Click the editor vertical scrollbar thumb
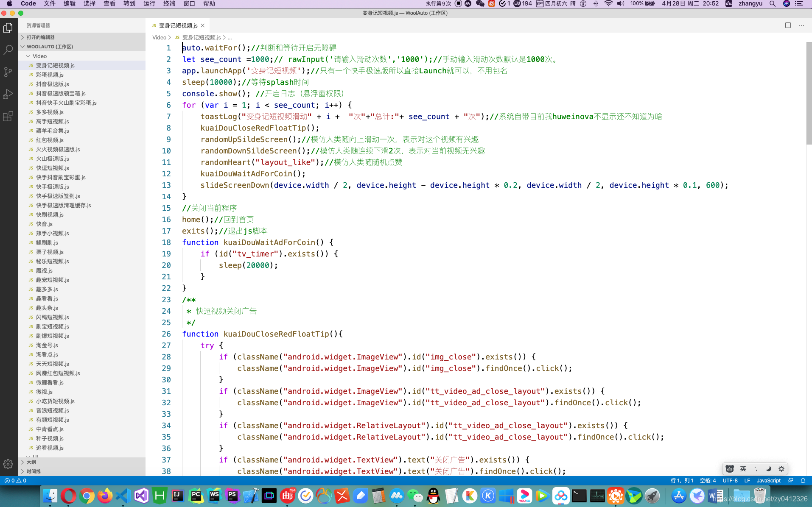The width and height of the screenshot is (812, 507). pos(809,93)
